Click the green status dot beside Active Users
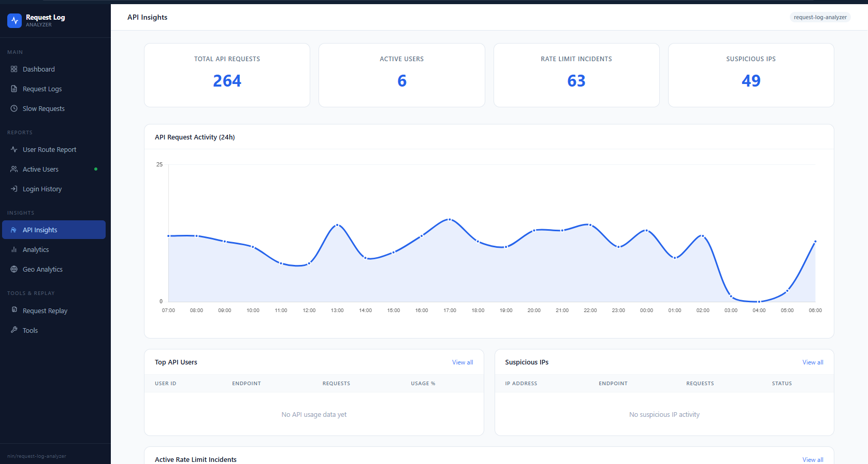The image size is (868, 464). 96,169
